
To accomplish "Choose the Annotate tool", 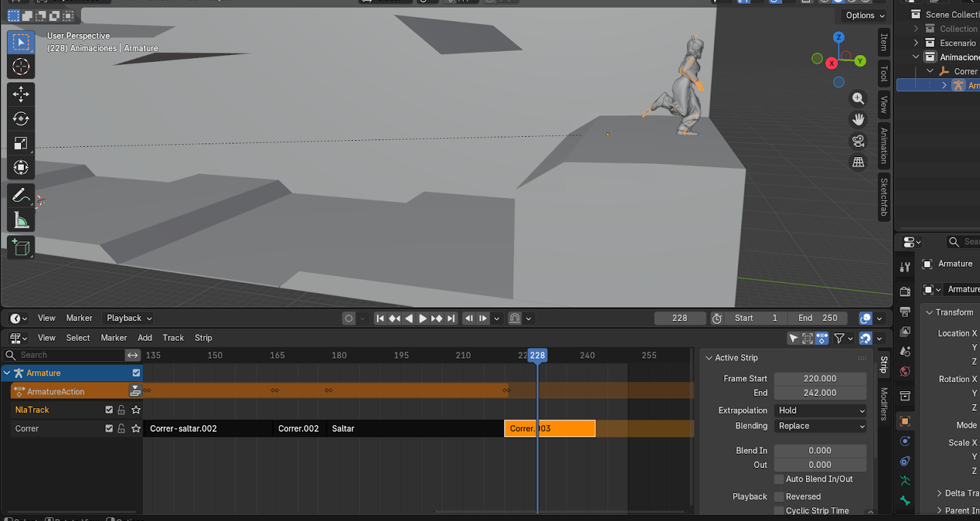I will [x=21, y=197].
